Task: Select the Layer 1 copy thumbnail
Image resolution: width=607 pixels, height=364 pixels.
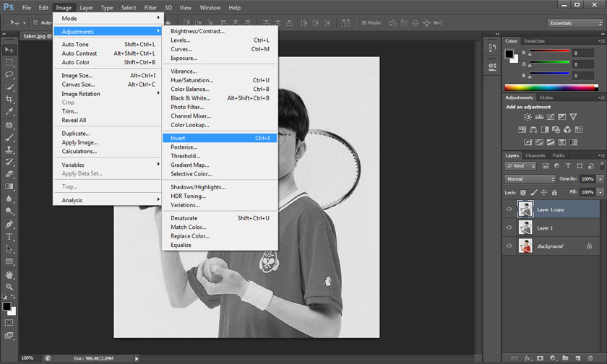Action: [525, 209]
